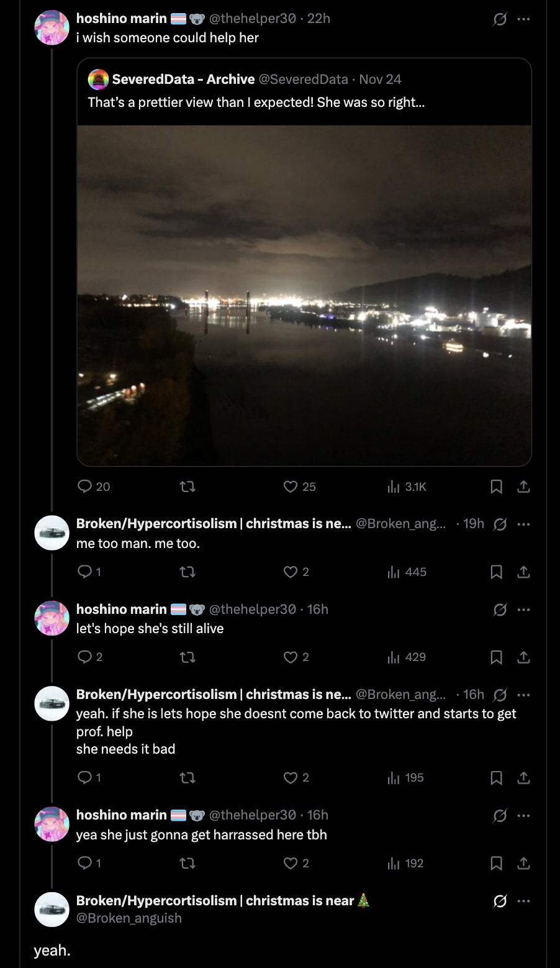Open more options on 'me too man' reply
Image resolution: width=560 pixels, height=968 pixels.
(x=523, y=524)
